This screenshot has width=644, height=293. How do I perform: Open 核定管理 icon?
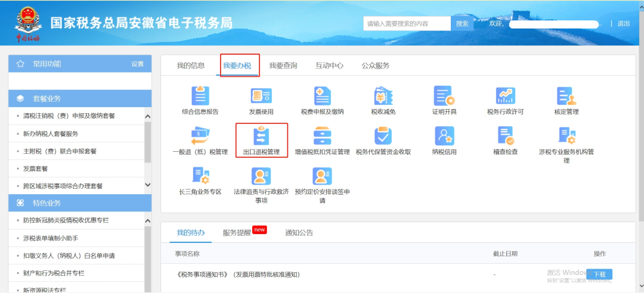[566, 96]
